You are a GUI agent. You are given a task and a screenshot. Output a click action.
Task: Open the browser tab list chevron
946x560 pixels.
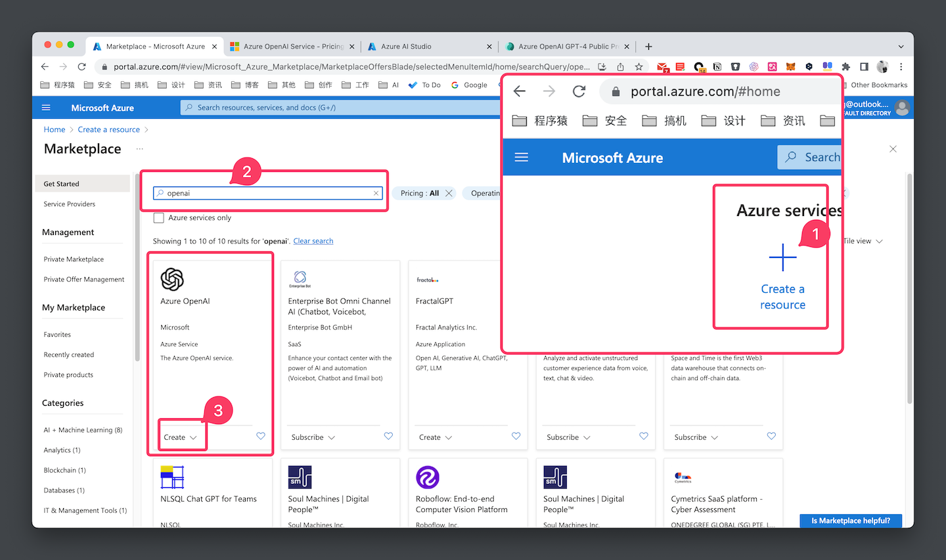pyautogui.click(x=901, y=47)
